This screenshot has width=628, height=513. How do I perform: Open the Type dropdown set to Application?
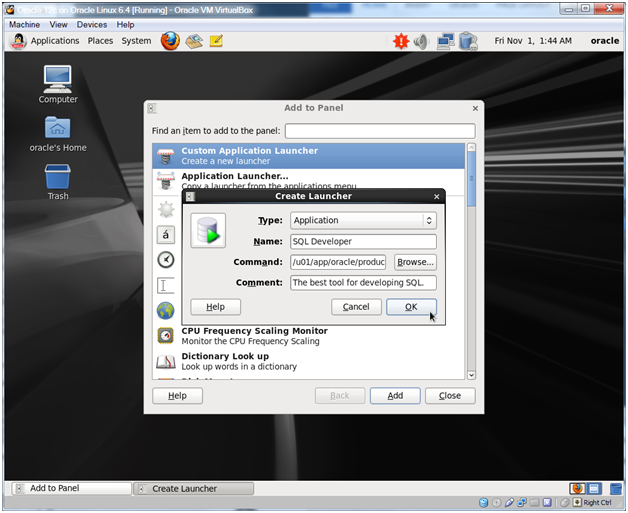pyautogui.click(x=363, y=220)
